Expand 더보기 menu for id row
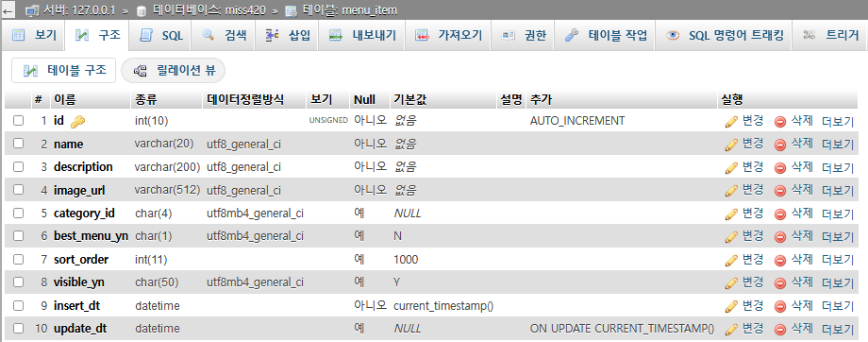 (x=838, y=121)
